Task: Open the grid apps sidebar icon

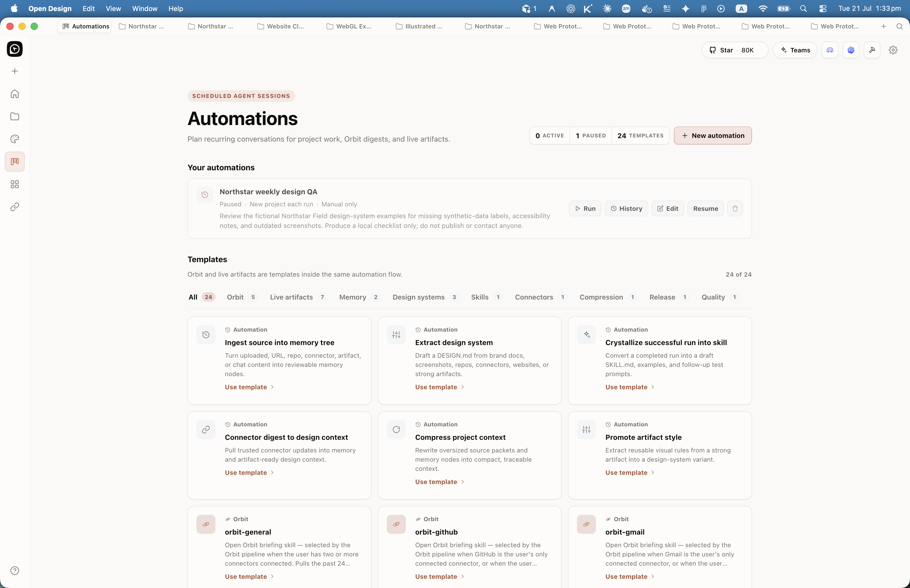Action: click(14, 185)
